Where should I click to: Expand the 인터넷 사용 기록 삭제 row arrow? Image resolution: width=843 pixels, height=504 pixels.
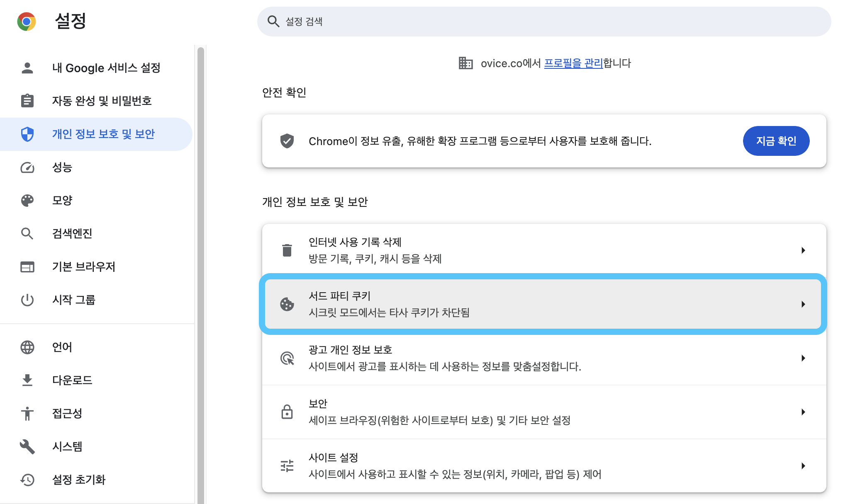pos(803,250)
